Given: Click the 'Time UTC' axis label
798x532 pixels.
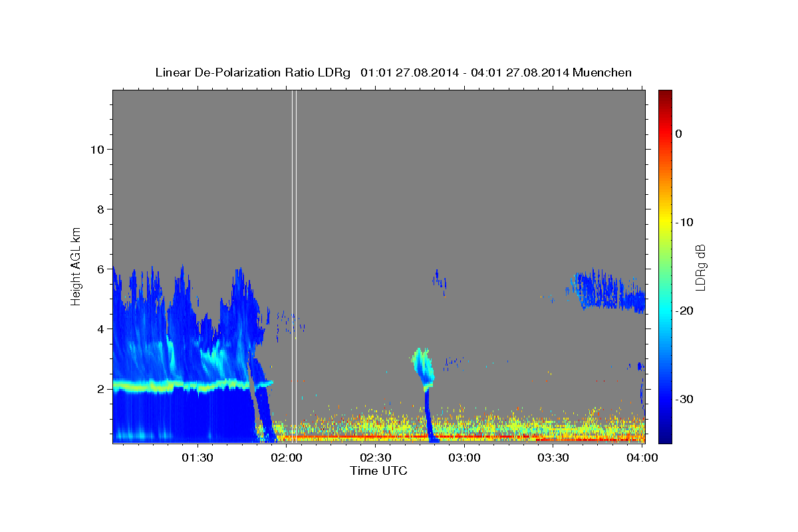Looking at the screenshot, I should (378, 471).
